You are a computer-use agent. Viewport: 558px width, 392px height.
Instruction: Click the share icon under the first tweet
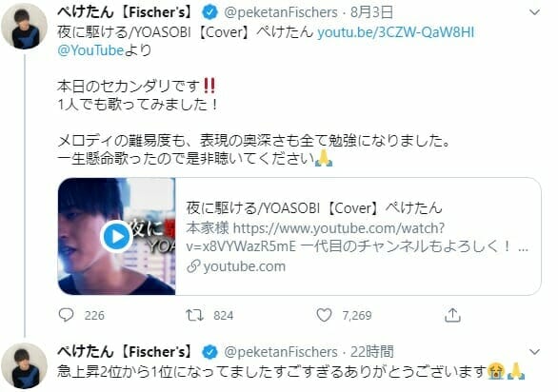[452, 315]
